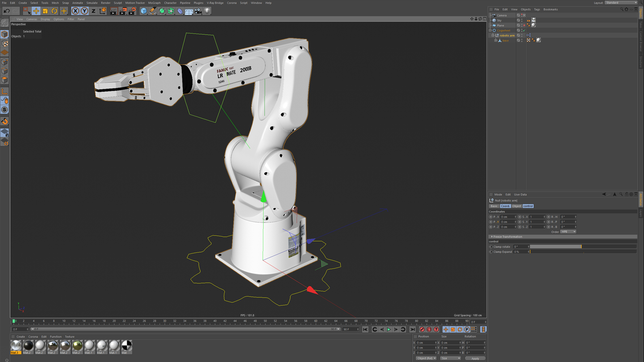
Task: Click the Undo arrow icon
Action: (x=6, y=11)
